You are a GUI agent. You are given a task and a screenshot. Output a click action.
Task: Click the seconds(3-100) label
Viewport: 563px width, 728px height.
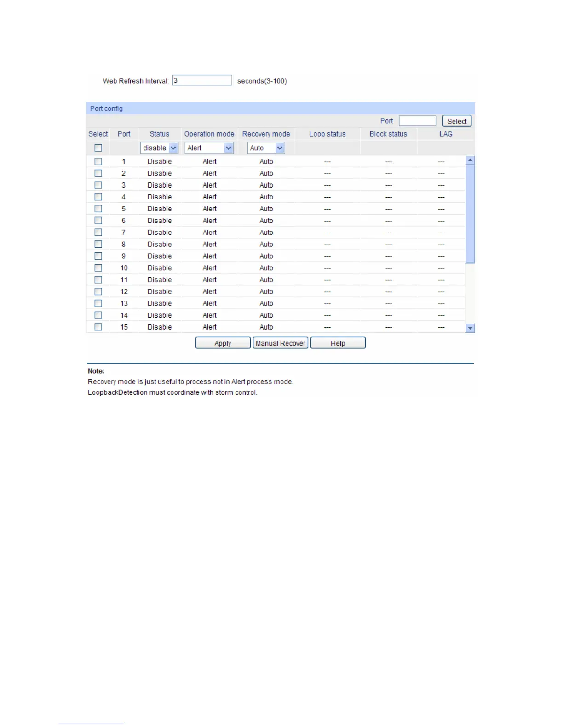coord(262,81)
